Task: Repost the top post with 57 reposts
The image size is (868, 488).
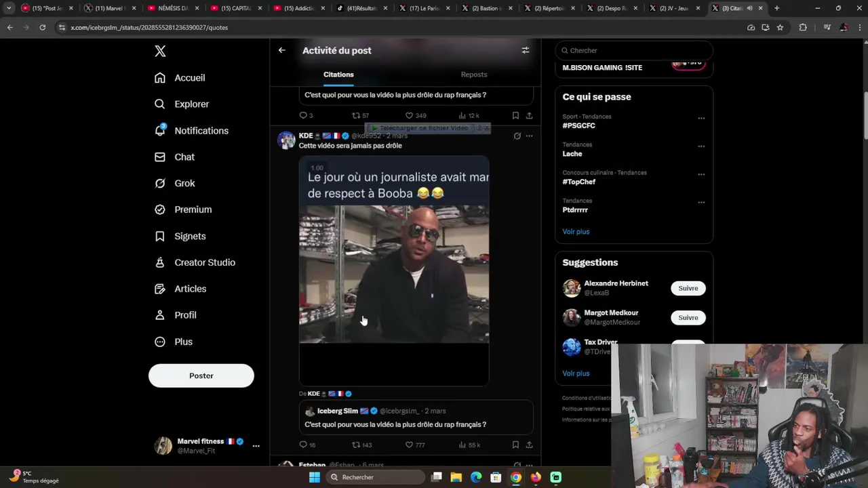Action: coord(360,115)
